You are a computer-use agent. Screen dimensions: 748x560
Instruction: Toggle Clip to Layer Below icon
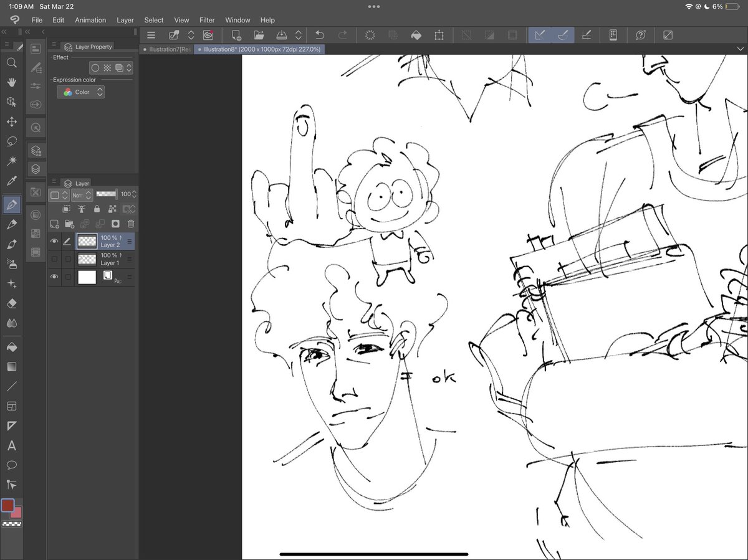(67, 209)
